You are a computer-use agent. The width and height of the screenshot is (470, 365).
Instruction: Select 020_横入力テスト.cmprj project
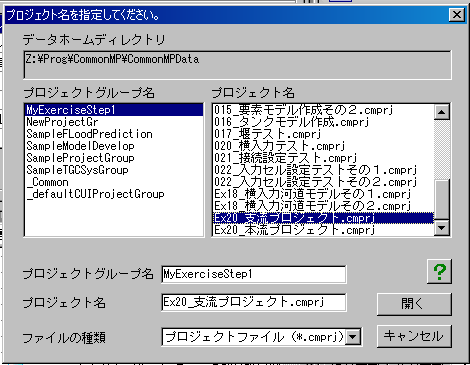click(323, 146)
